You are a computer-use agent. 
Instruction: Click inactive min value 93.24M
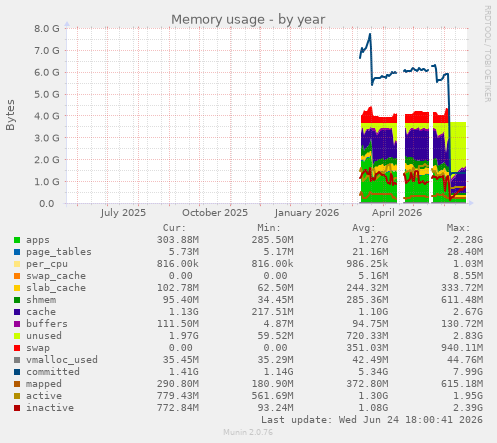pos(275,408)
